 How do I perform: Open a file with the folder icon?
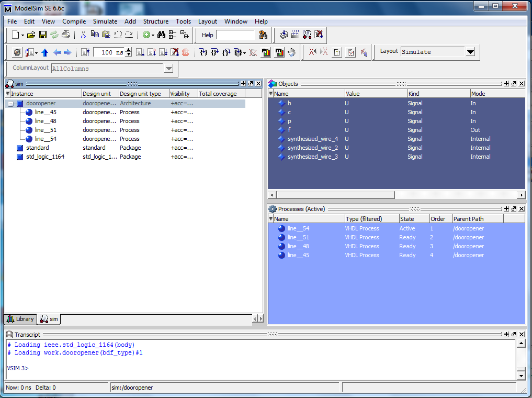pyautogui.click(x=31, y=35)
